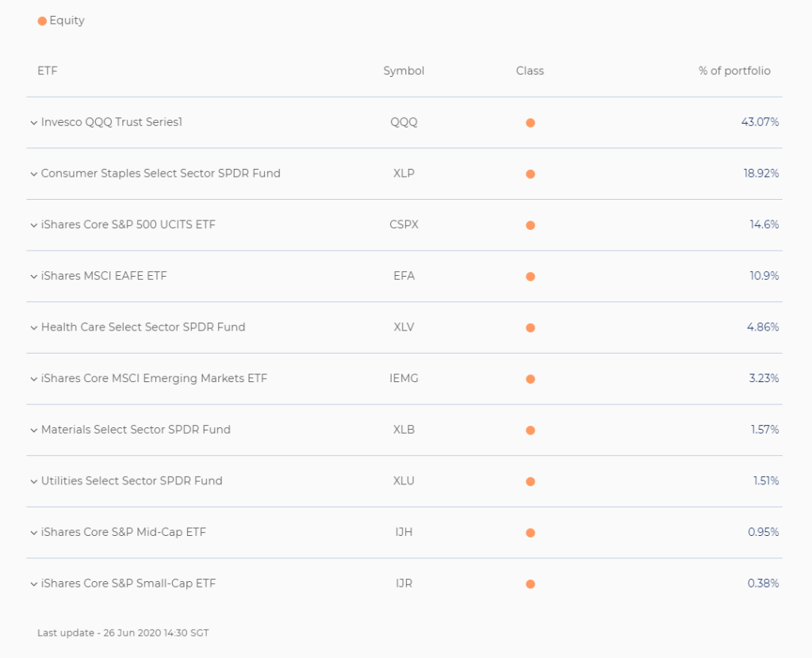Viewport: 812px width, 658px height.
Task: Click the equity class dot for CSPX
Action: click(530, 225)
